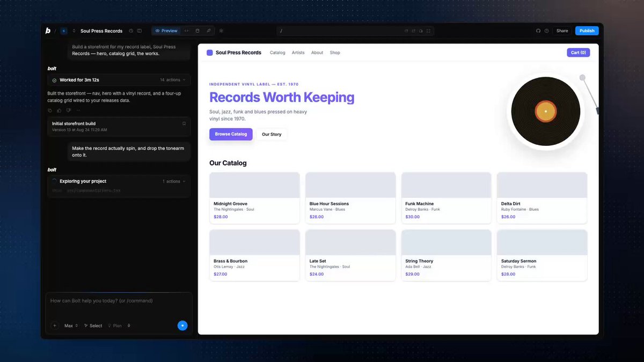
Task: Click the Bolt logo icon
Action: 48,31
